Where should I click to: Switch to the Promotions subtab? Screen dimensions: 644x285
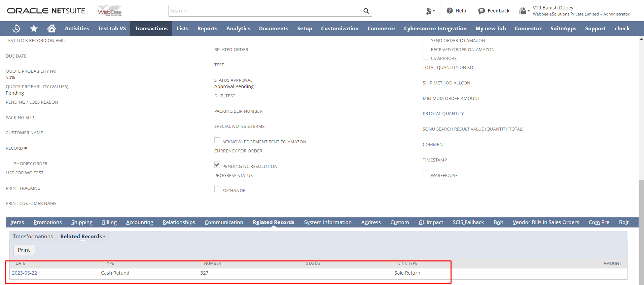point(48,222)
